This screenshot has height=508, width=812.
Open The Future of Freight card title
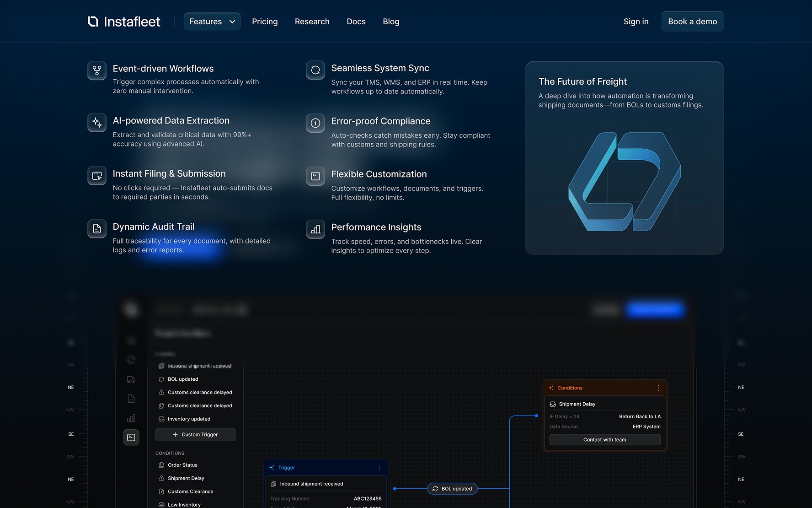(x=582, y=81)
